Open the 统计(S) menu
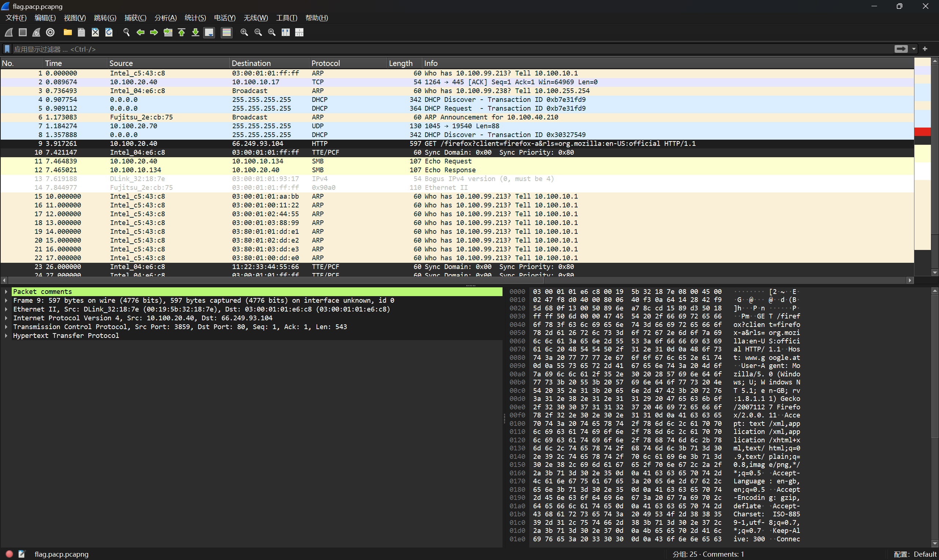This screenshot has height=560, width=939. [195, 18]
